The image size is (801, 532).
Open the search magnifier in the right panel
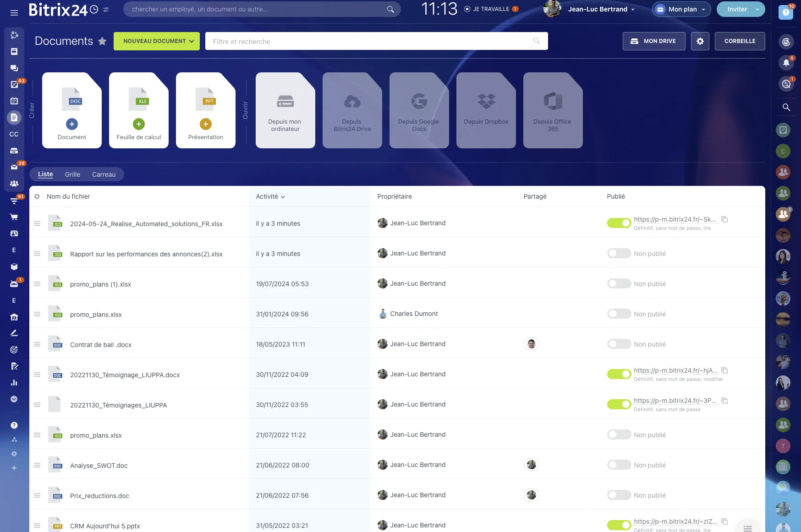click(786, 108)
